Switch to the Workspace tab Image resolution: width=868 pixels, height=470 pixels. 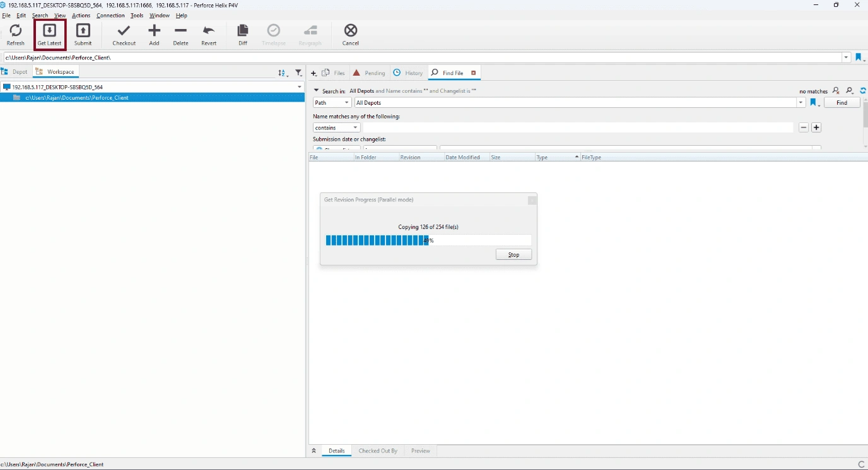[x=56, y=72]
